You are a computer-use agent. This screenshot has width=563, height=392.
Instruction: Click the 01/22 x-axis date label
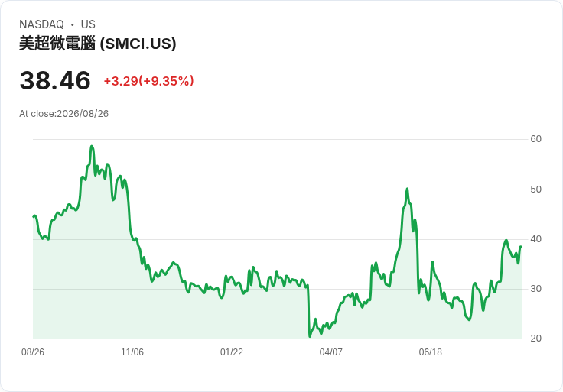pyautogui.click(x=232, y=352)
